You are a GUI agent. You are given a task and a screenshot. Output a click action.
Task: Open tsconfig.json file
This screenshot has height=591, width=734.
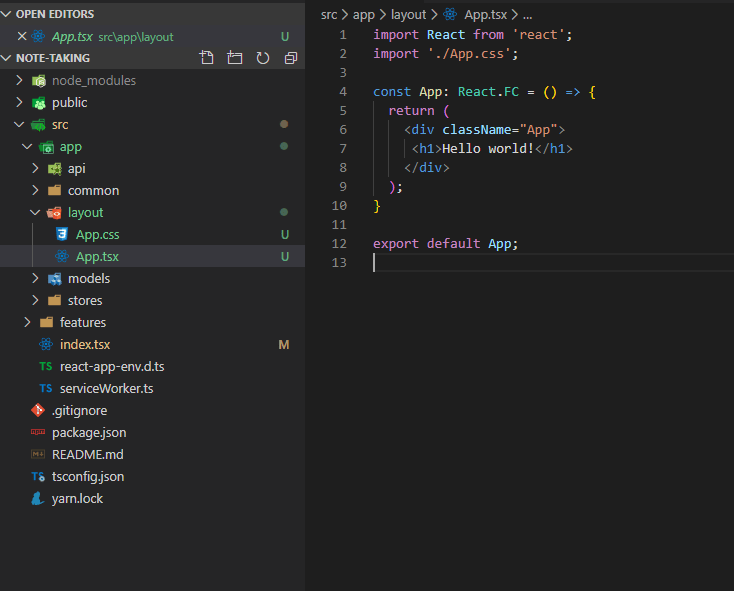point(152,476)
